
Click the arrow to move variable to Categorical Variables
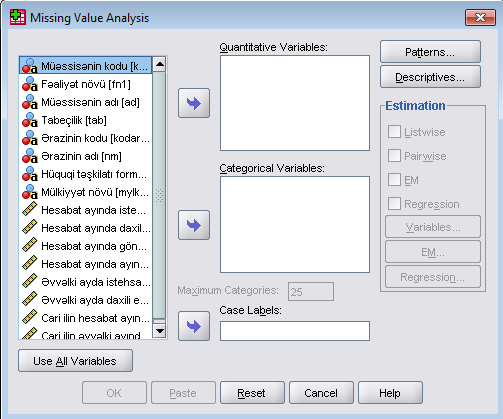pyautogui.click(x=194, y=225)
